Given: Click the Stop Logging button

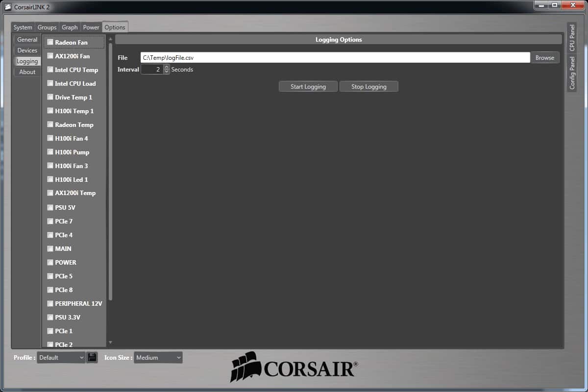Looking at the screenshot, I should (369, 87).
